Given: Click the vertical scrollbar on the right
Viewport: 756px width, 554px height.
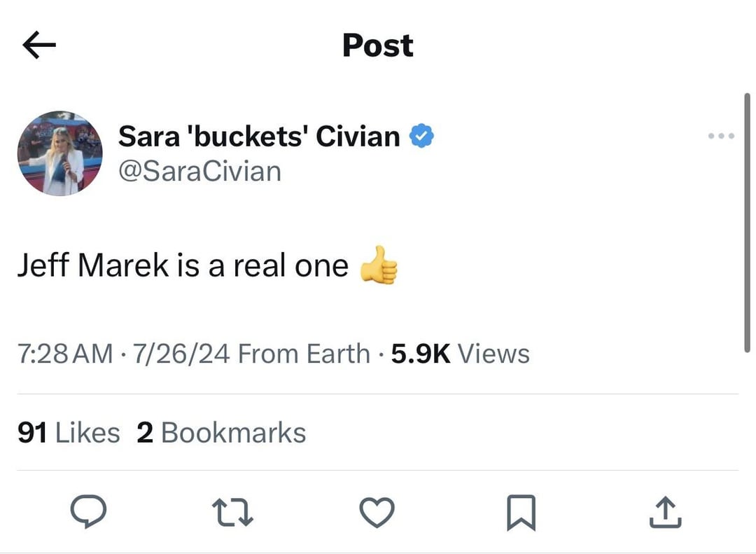Looking at the screenshot, I should tap(748, 224).
